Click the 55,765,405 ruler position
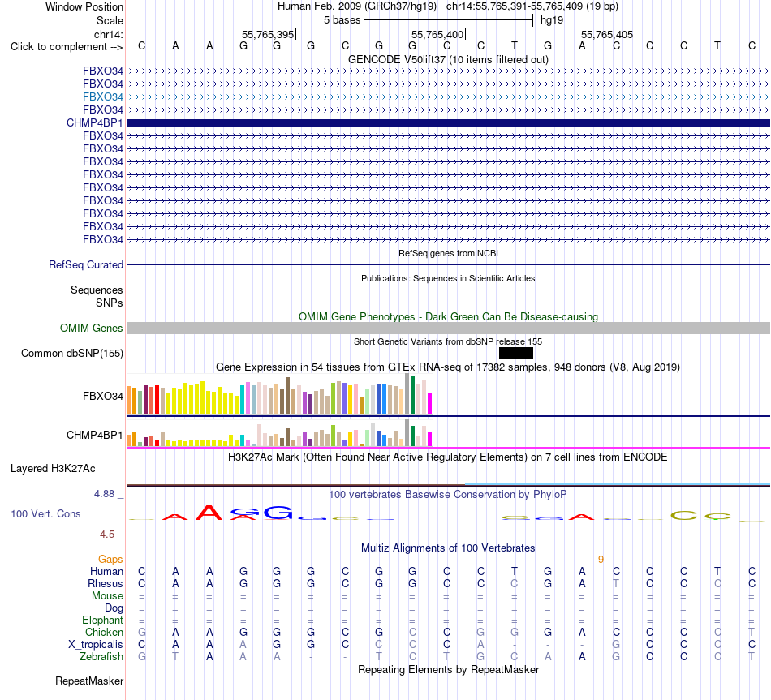The width and height of the screenshot is (771, 700). tap(607, 34)
